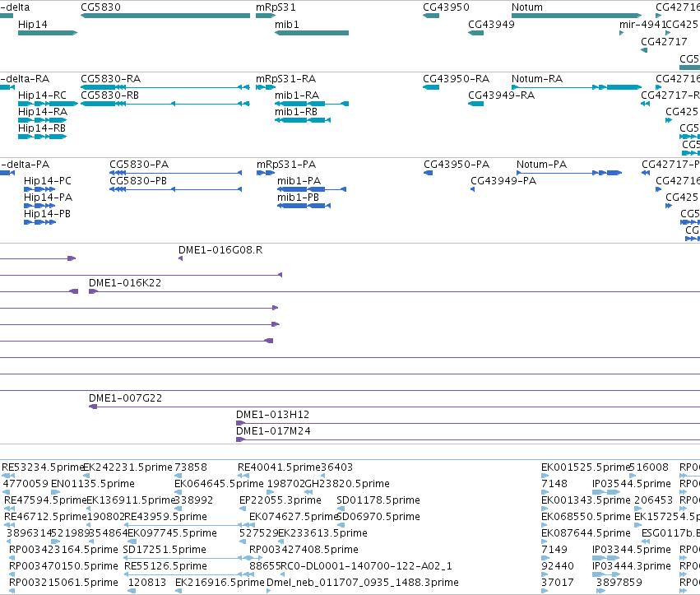Open the SD01178.5prime EST label
The image size is (700, 595).
(378, 500)
